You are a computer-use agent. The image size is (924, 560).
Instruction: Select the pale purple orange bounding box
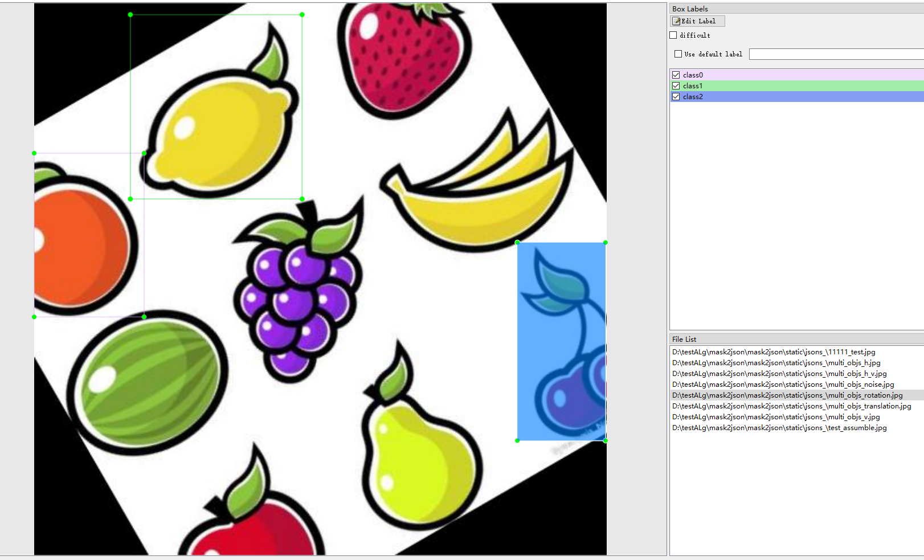[89, 235]
